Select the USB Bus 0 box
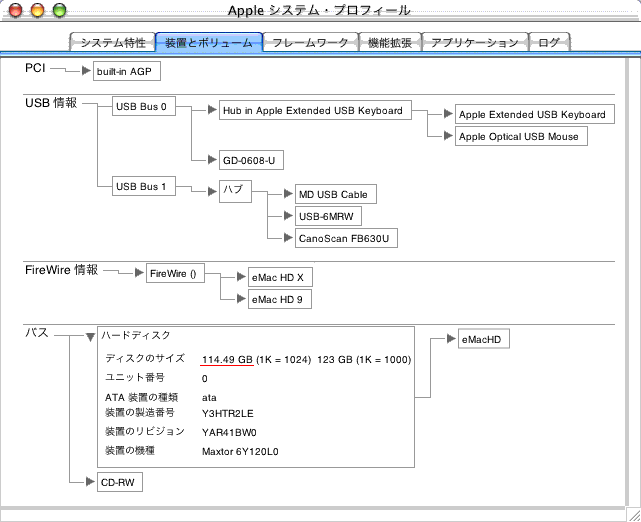The image size is (641, 522). (x=144, y=106)
